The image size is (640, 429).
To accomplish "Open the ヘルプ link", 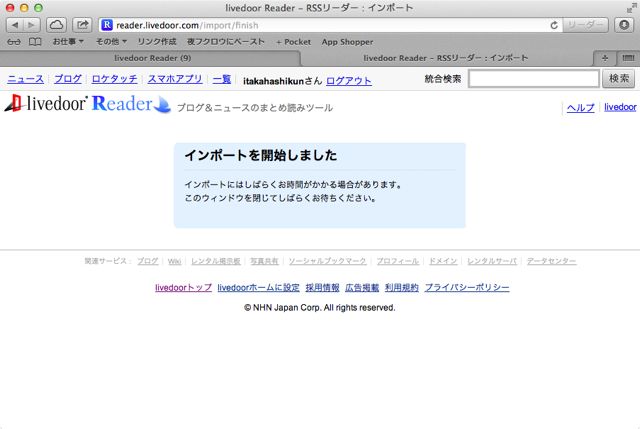I will point(580,107).
